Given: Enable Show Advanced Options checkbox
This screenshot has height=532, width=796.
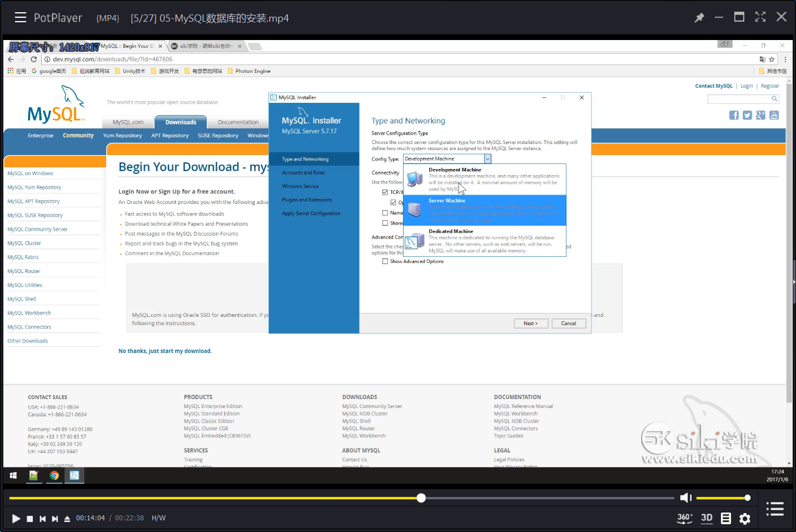Looking at the screenshot, I should [x=385, y=261].
